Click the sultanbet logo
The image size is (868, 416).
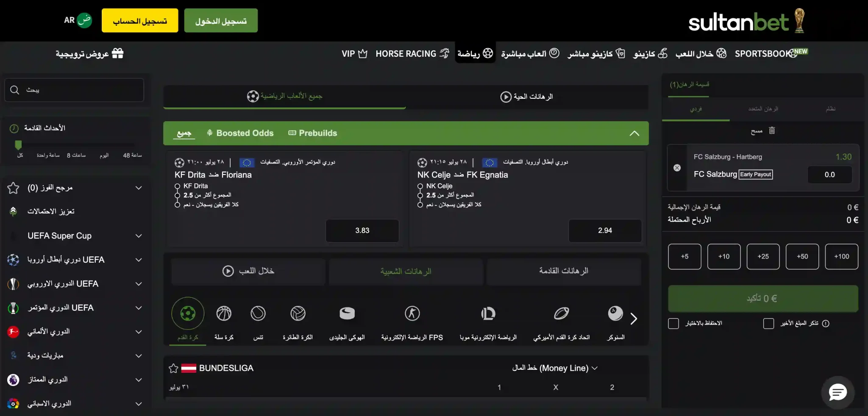pyautogui.click(x=746, y=21)
